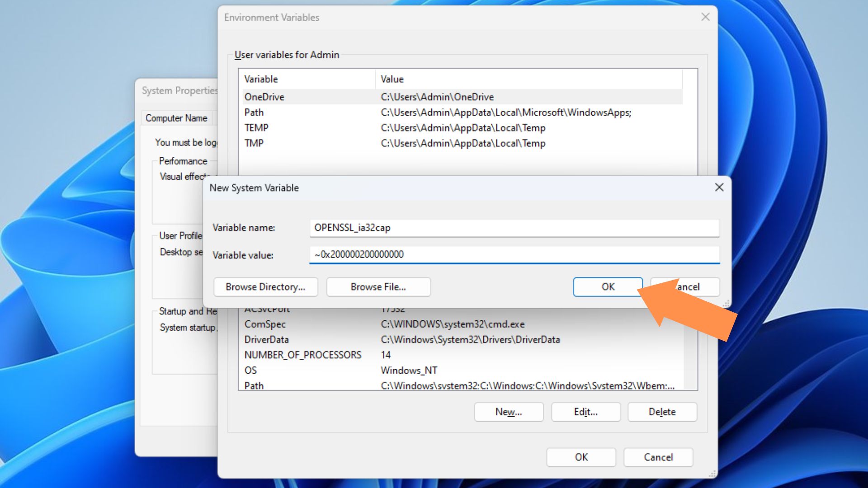
Task: Click New to add a system variable
Action: pos(509,412)
